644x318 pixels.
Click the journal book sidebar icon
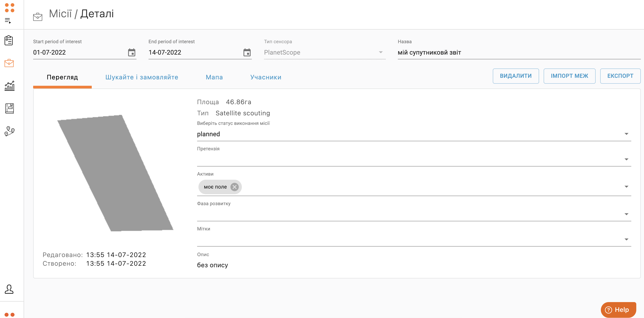[x=9, y=108]
